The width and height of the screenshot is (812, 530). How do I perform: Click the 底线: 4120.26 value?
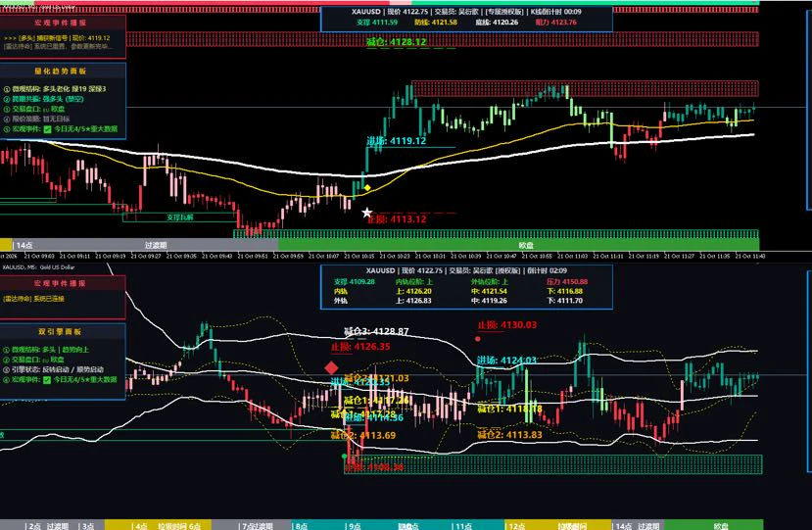click(496, 23)
